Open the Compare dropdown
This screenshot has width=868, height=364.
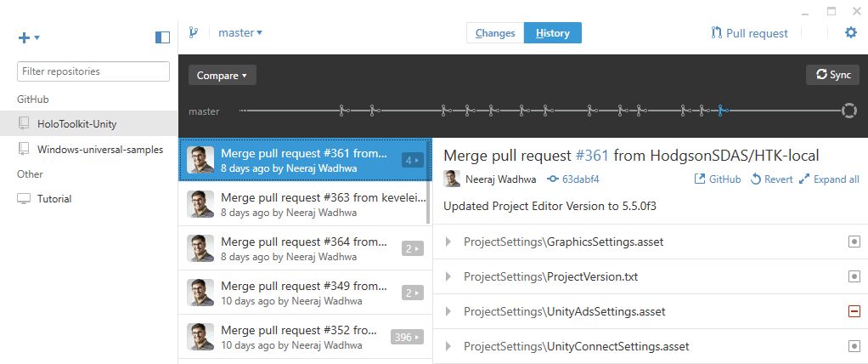click(222, 76)
